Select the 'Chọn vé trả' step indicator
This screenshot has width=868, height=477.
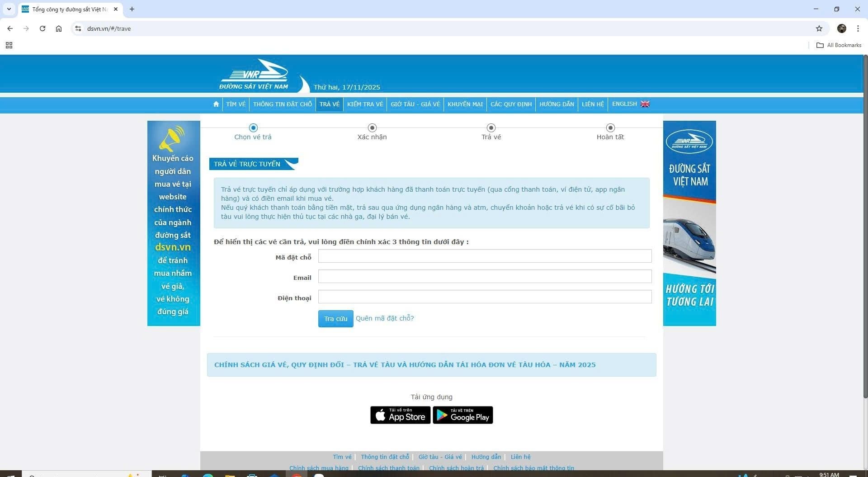pos(253,128)
